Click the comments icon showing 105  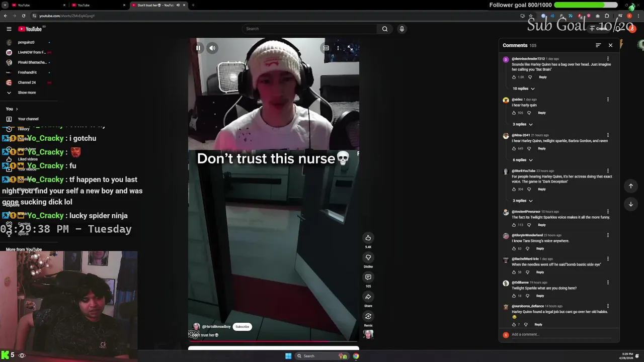click(x=368, y=277)
